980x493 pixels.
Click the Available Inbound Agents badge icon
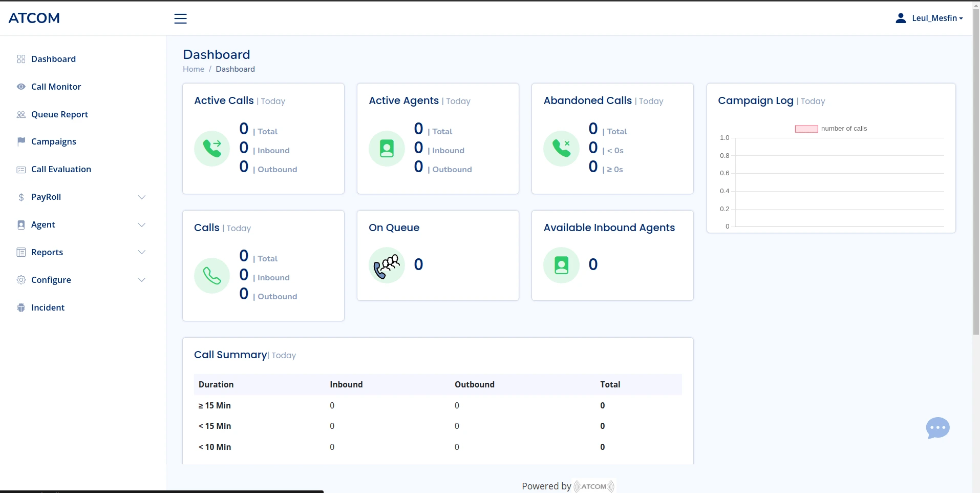point(561,265)
